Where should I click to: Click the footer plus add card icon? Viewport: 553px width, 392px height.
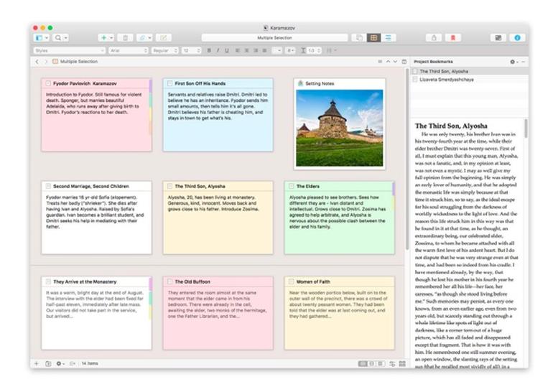pos(37,363)
